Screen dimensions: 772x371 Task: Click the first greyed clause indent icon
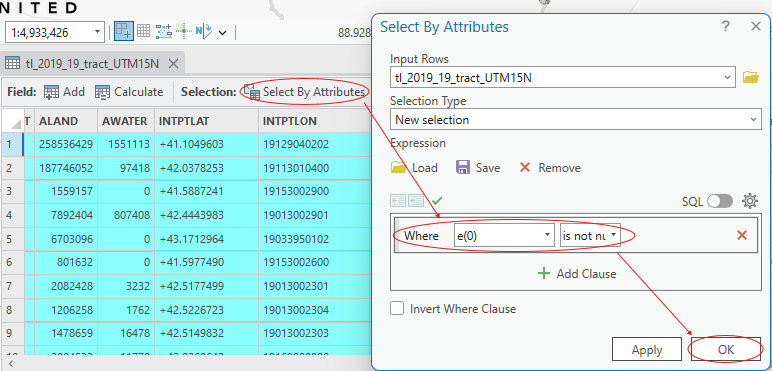[398, 201]
